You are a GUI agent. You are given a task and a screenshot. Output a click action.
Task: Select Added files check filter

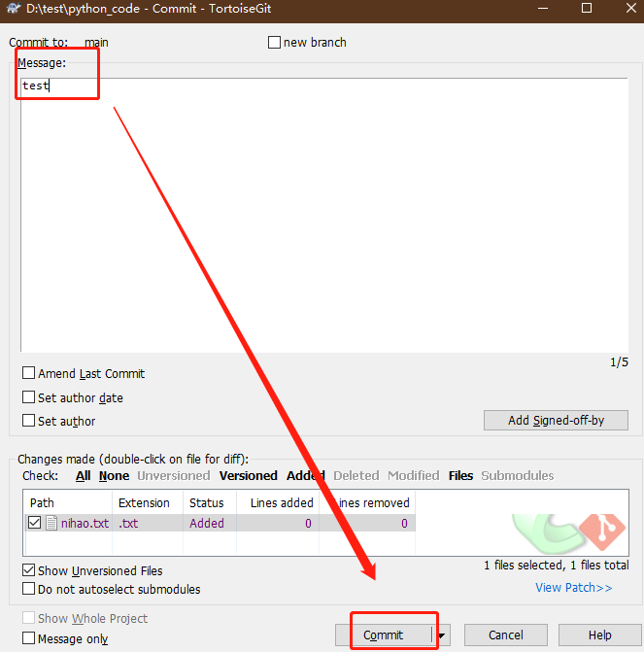click(306, 476)
